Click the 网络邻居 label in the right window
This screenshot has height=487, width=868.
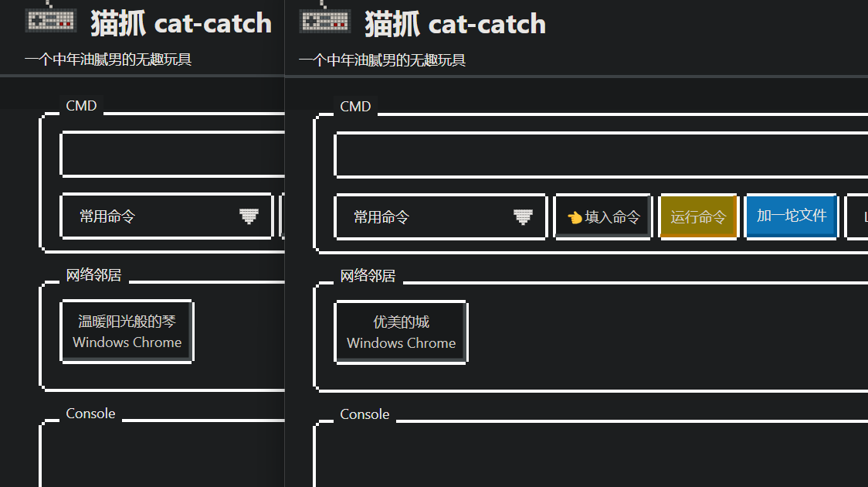[x=368, y=275]
